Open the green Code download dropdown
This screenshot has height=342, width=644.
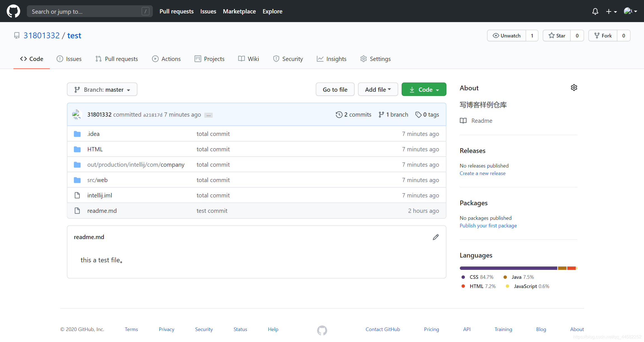click(x=424, y=89)
